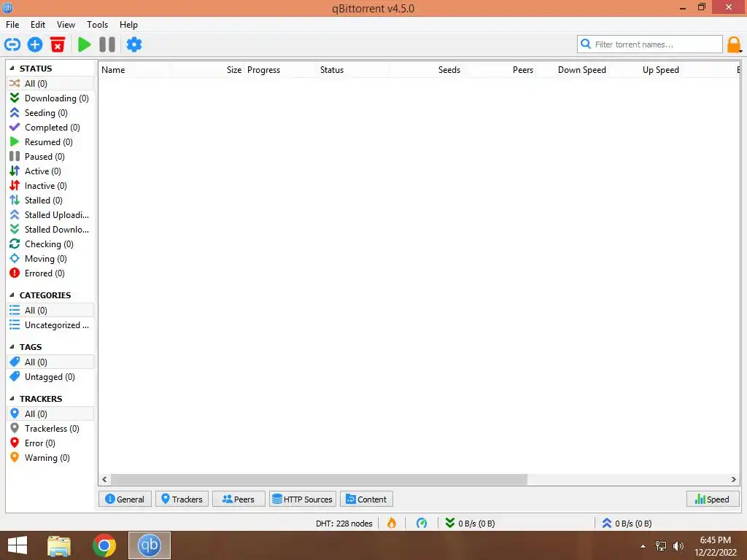Screen dimensions: 747x560
Task: Open the Edit menu
Action: [x=38, y=25]
